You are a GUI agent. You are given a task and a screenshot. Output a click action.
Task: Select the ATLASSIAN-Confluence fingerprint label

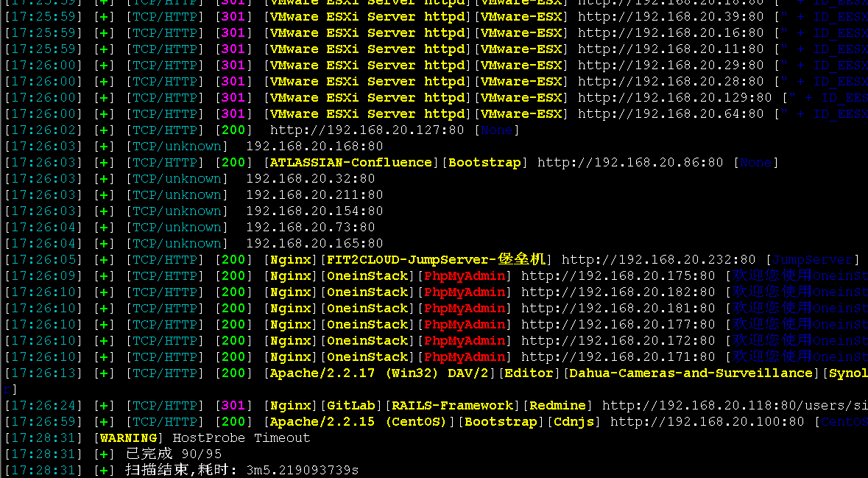pos(351,162)
